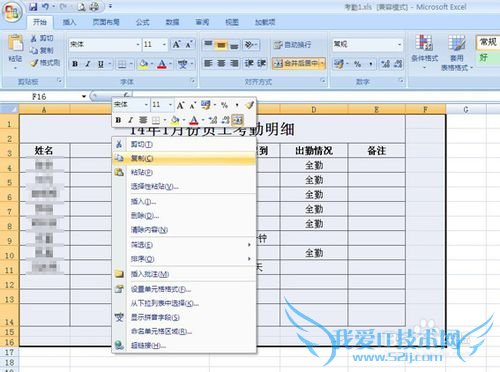Apply percent style in ribbon number group
Screen dimensions: 500x372
tap(358, 64)
